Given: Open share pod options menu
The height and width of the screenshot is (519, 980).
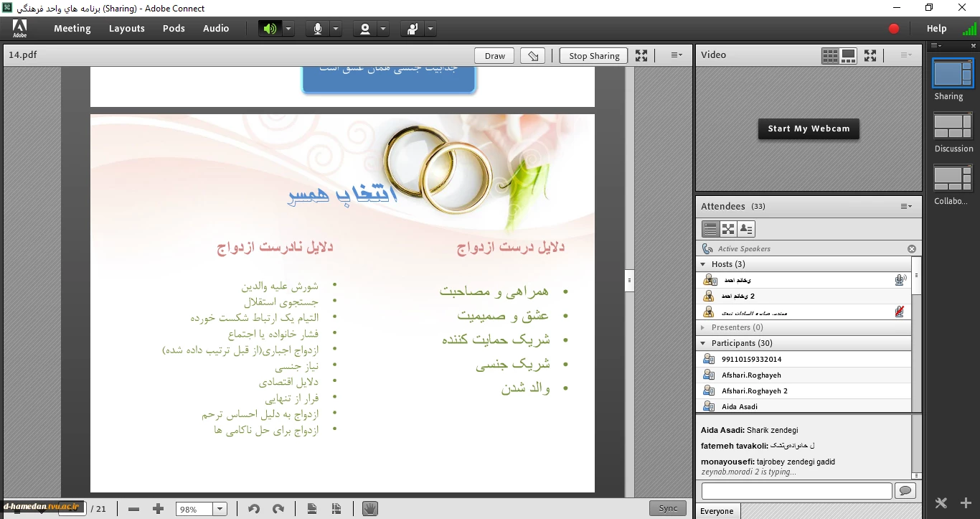Looking at the screenshot, I should point(677,55).
